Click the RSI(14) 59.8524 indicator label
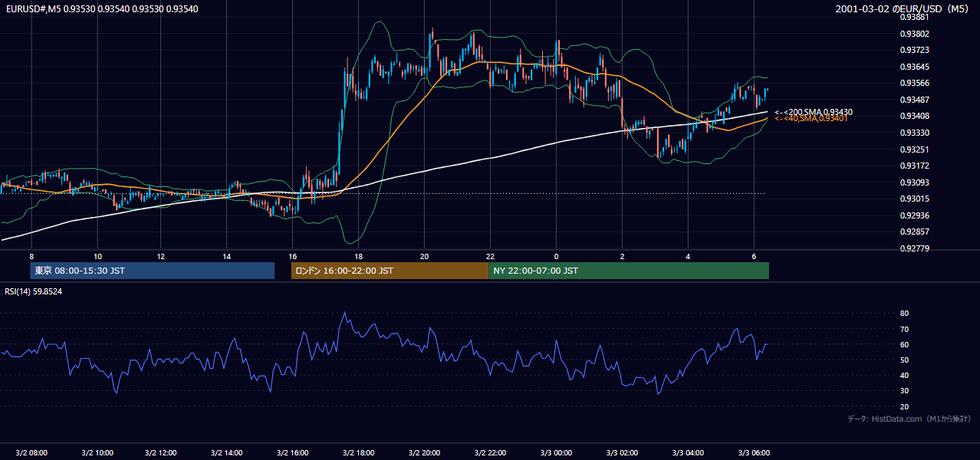Viewport: 980px width, 460px height. tap(34, 291)
